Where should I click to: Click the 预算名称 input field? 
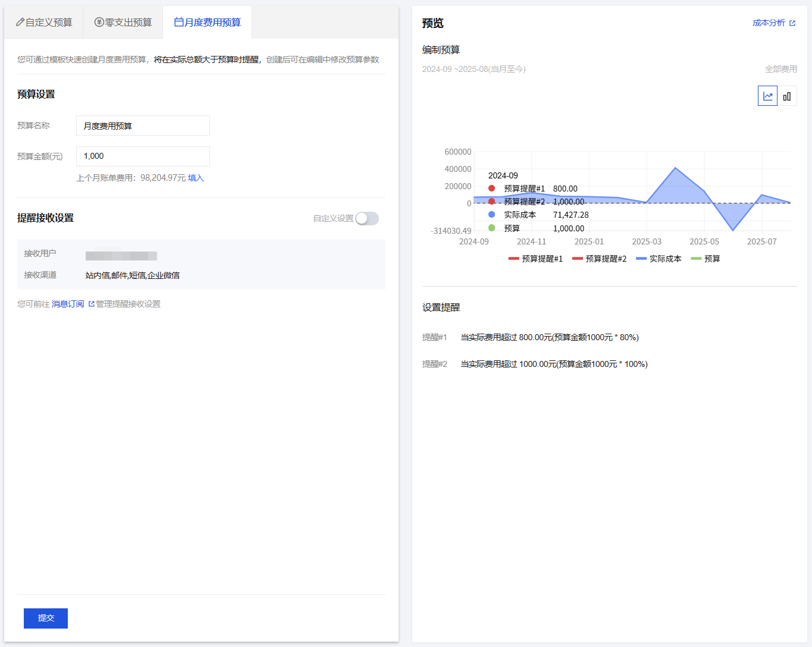click(143, 125)
